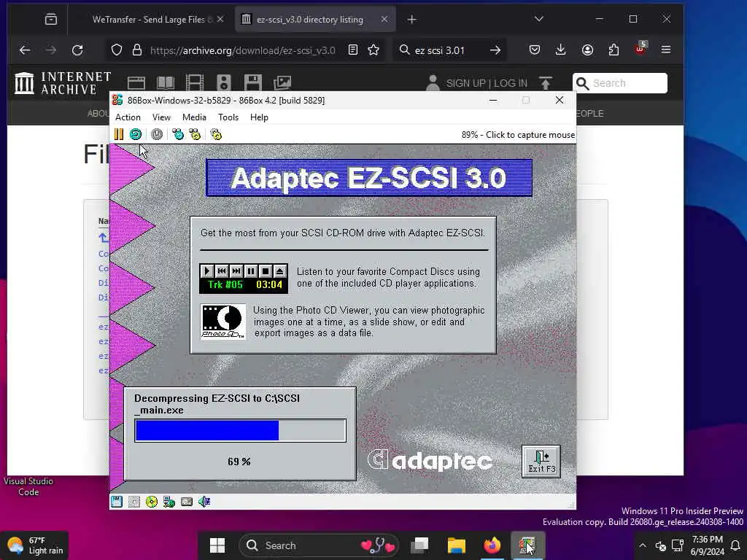This screenshot has height=560, width=747.
Task: Open Firefox list all tabs dropdown
Action: coord(539,19)
